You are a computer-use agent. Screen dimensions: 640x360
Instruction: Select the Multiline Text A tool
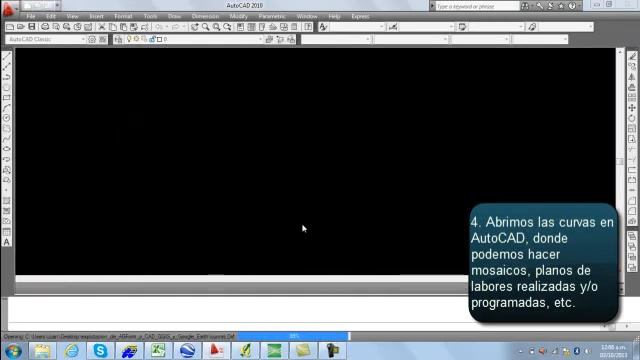[7, 242]
